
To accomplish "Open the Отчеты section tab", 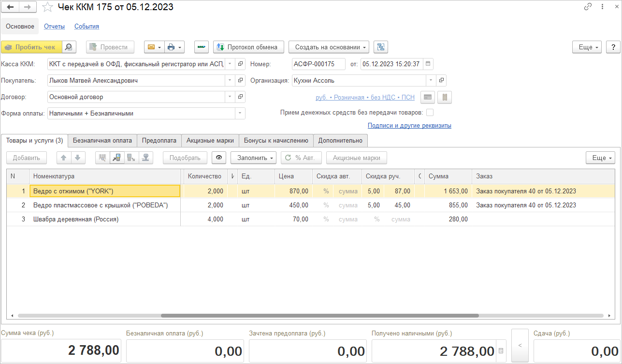I will tap(54, 27).
